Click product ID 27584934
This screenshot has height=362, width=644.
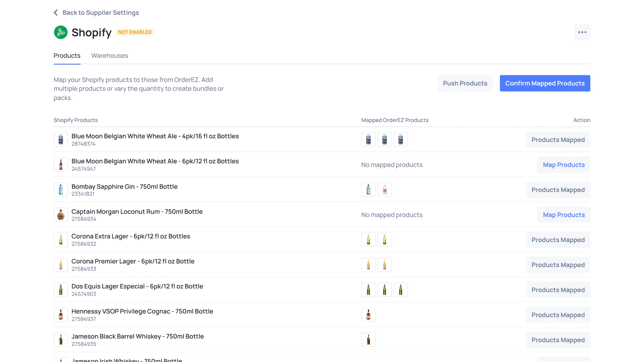coord(84,219)
